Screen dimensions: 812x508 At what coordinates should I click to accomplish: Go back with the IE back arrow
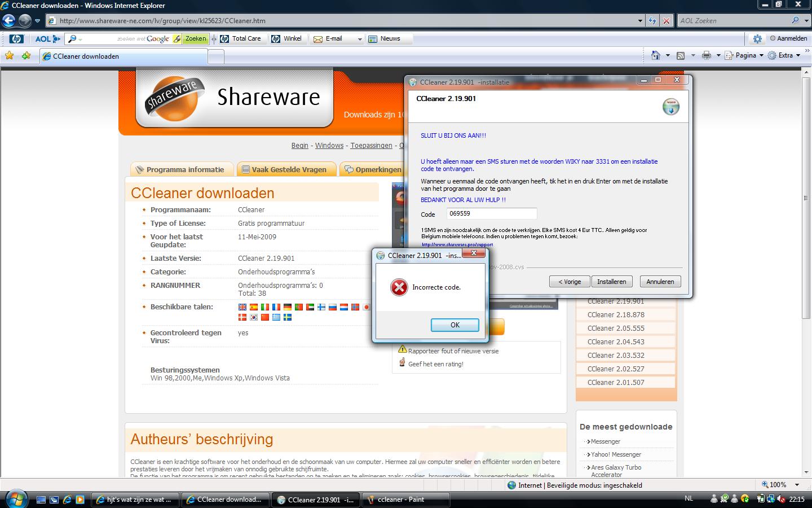tap(8, 21)
